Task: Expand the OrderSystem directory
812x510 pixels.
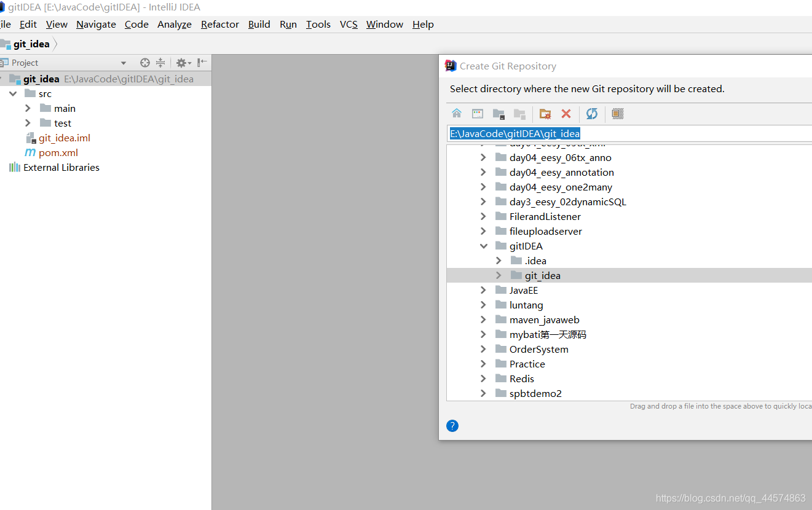Action: [484, 349]
